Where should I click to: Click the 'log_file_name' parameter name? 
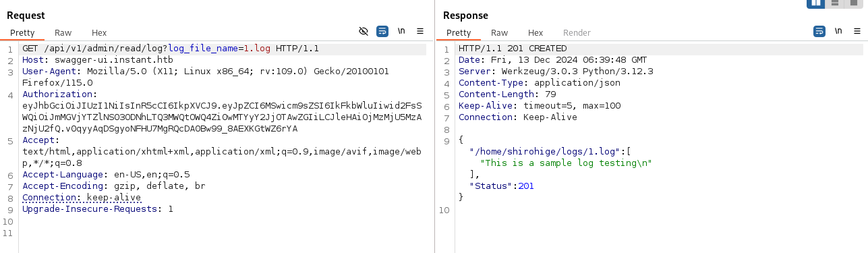202,49
